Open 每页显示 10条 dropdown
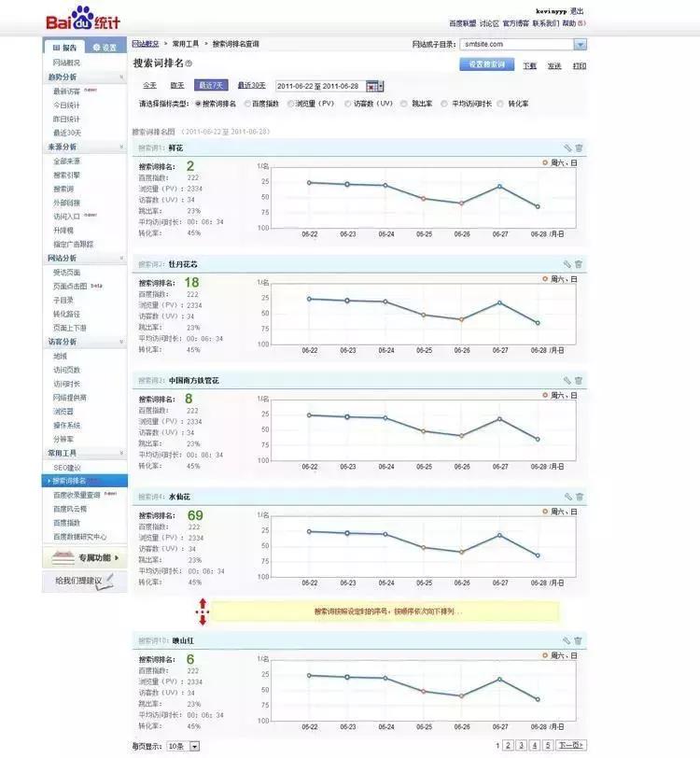700x758 pixels. coord(194,747)
